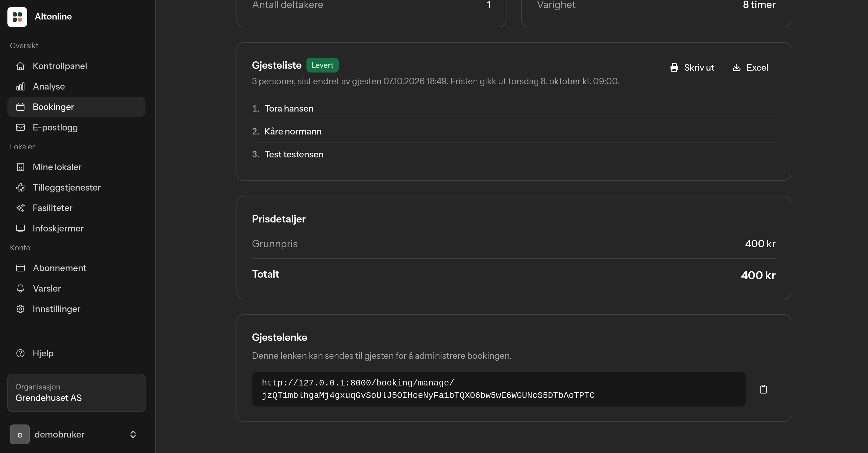The height and width of the screenshot is (453, 868).
Task: Click the Mine lokaler building icon
Action: pyautogui.click(x=20, y=167)
